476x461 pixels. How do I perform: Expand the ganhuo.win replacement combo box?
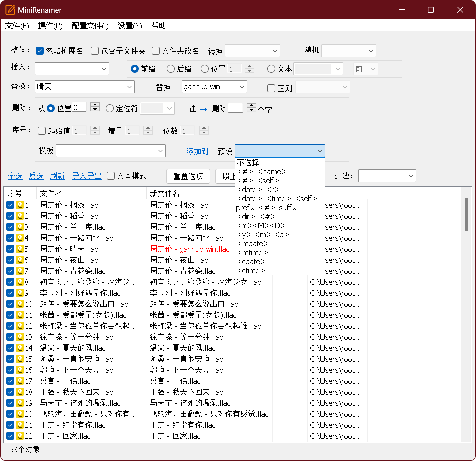tap(214, 87)
